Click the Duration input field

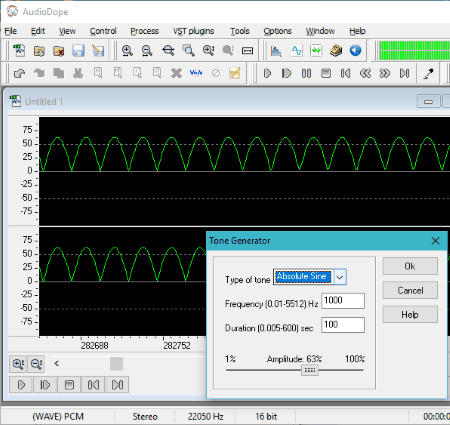point(343,325)
